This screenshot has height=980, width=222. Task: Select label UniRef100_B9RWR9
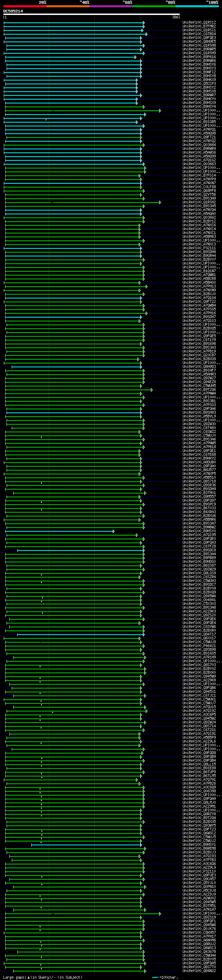click(x=199, y=149)
